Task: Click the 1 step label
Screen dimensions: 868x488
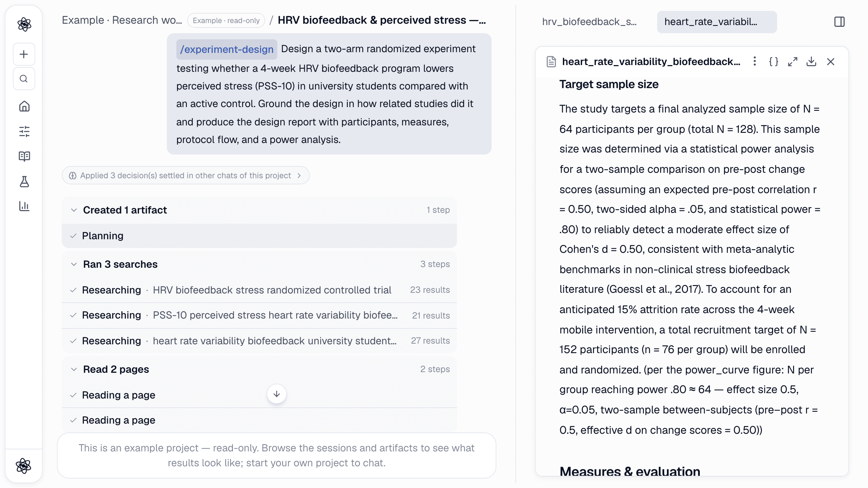Action: click(x=438, y=210)
